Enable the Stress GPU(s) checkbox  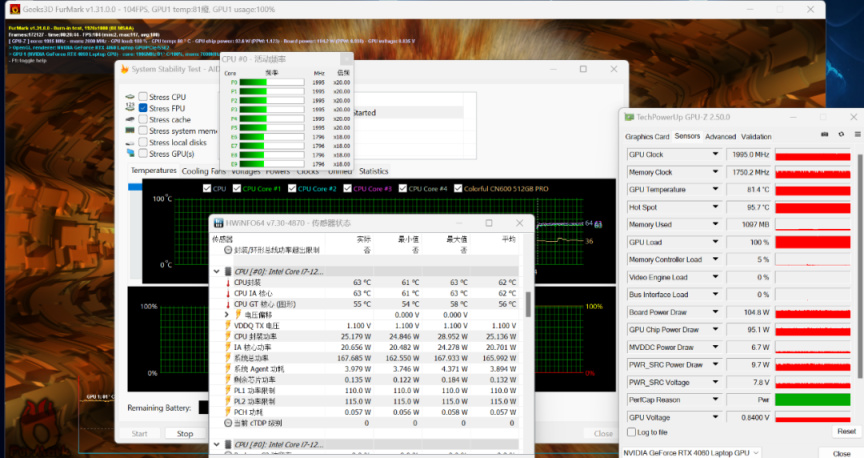pos(143,153)
